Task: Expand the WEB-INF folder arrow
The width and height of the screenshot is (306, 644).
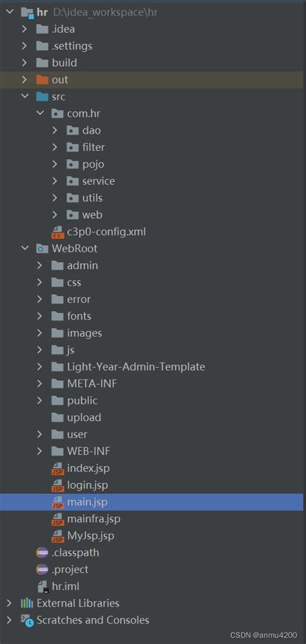Action: (40, 451)
